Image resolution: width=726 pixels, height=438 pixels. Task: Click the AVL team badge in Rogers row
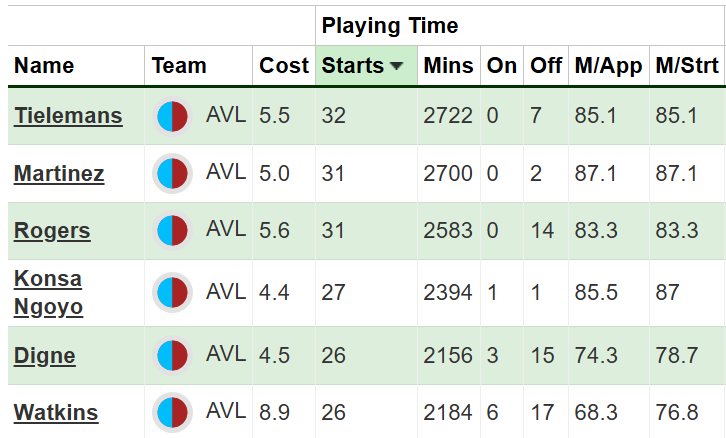[x=172, y=231]
